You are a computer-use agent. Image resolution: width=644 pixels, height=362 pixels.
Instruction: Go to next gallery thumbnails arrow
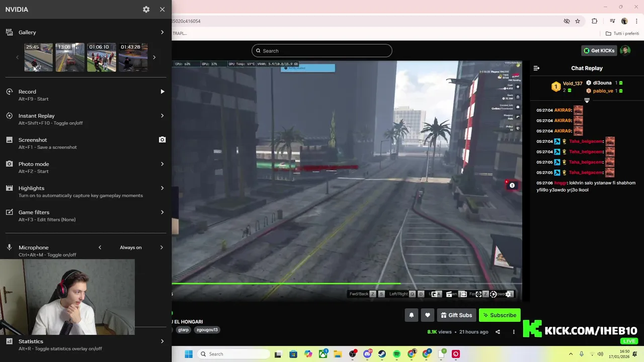click(154, 57)
